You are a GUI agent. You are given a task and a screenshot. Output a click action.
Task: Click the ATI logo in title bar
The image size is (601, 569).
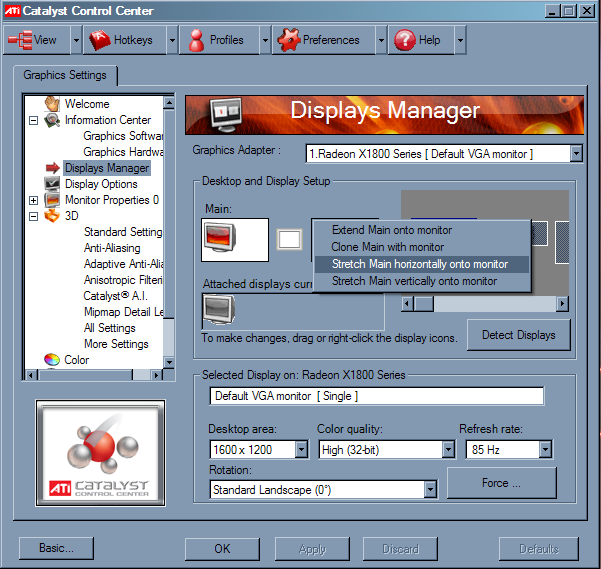coord(12,10)
